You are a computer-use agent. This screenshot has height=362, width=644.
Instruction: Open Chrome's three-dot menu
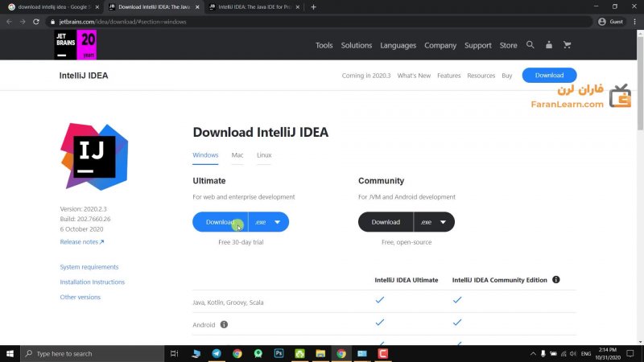tap(635, 22)
